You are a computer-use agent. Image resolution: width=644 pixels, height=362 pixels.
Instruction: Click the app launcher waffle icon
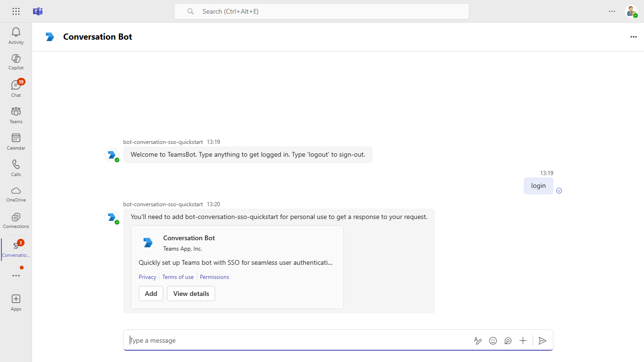(x=16, y=11)
